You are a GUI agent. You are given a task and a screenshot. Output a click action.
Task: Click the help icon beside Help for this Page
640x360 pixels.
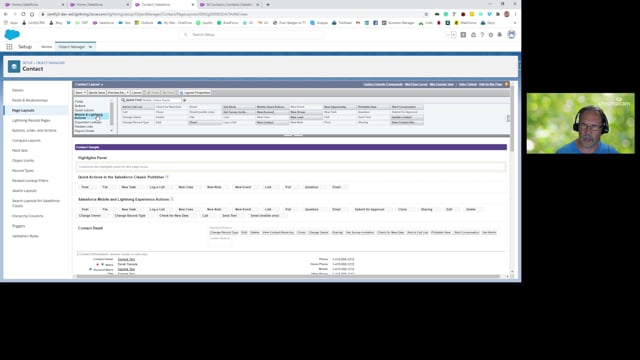(507, 84)
